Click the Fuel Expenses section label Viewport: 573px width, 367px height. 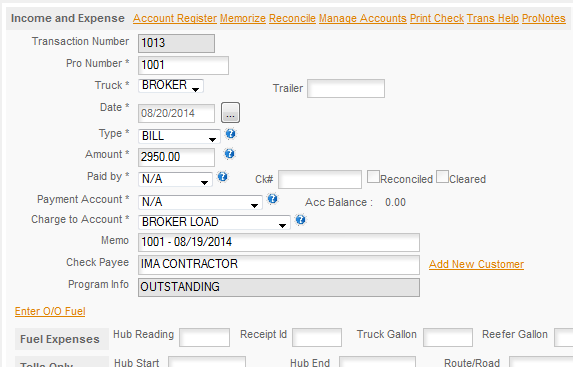point(60,339)
